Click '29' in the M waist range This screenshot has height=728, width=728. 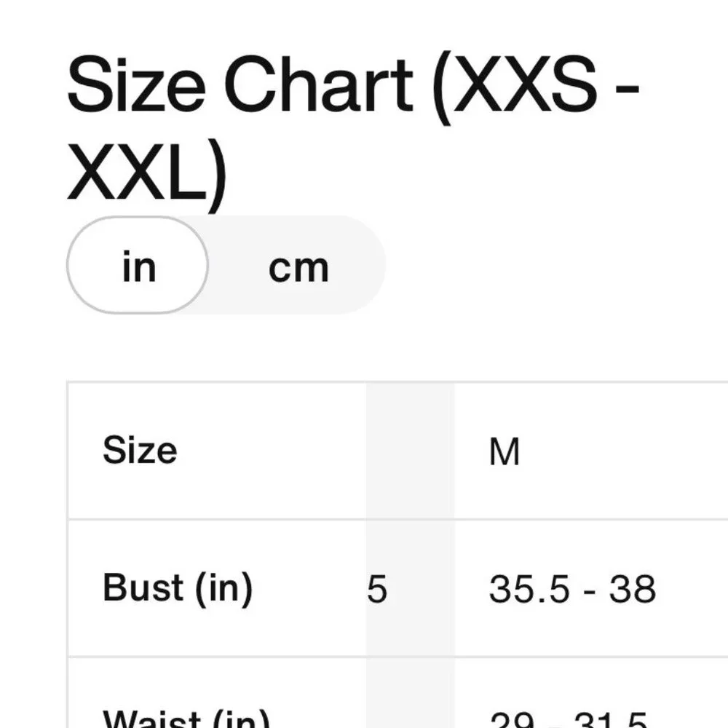(506, 721)
